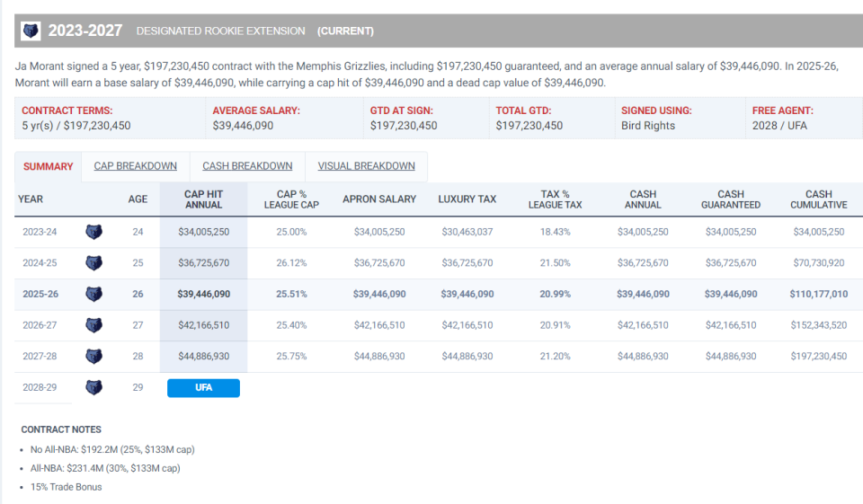Click the Grizzlies logo in the 2028-29 row
Viewport: 863px width, 504px height.
93,387
